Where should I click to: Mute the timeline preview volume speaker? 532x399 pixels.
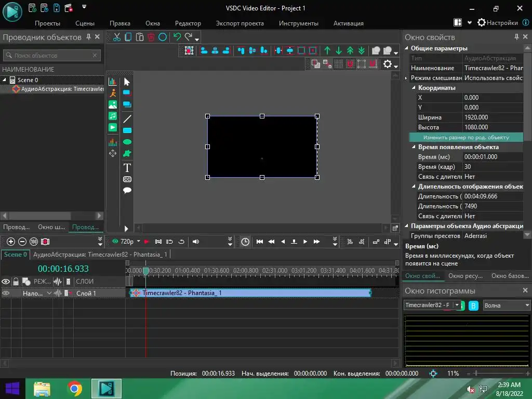pos(196,242)
